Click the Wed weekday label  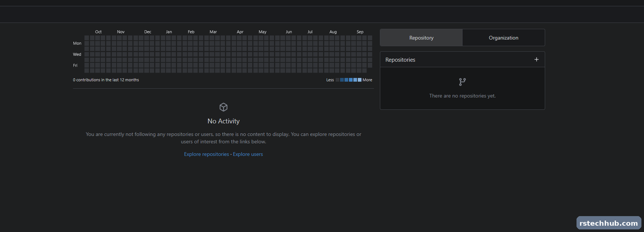[77, 54]
